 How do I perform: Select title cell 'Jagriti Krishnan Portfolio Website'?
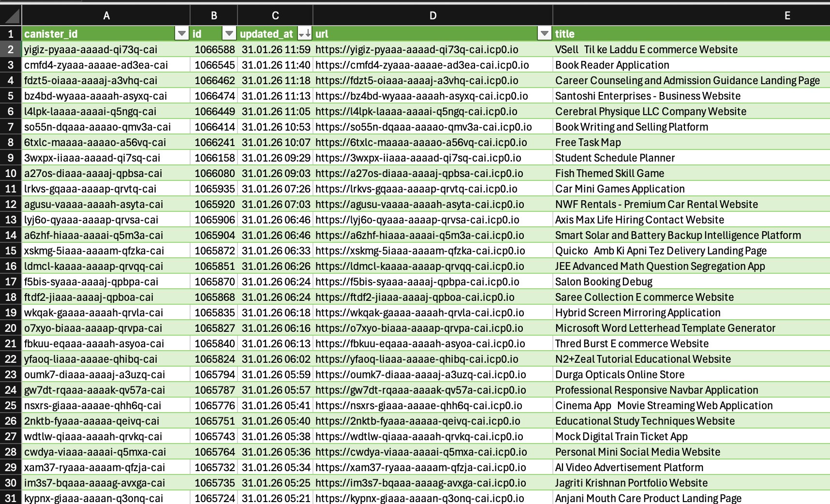(x=691, y=483)
